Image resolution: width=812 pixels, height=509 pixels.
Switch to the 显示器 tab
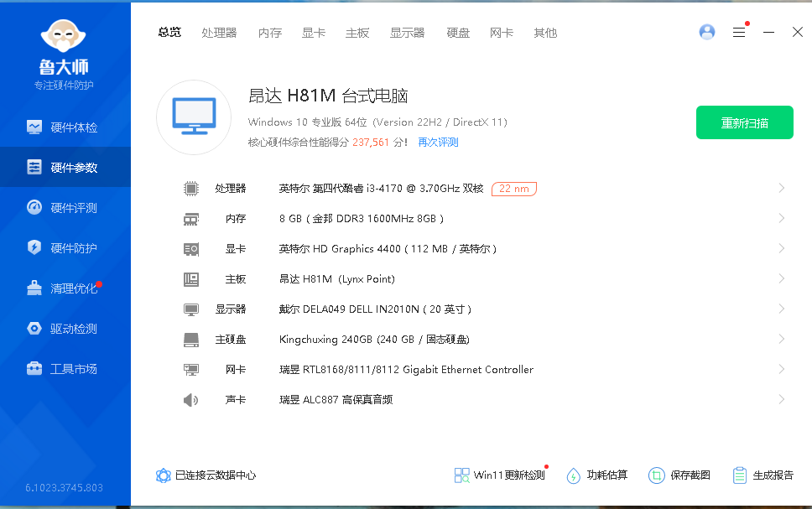pos(407,33)
